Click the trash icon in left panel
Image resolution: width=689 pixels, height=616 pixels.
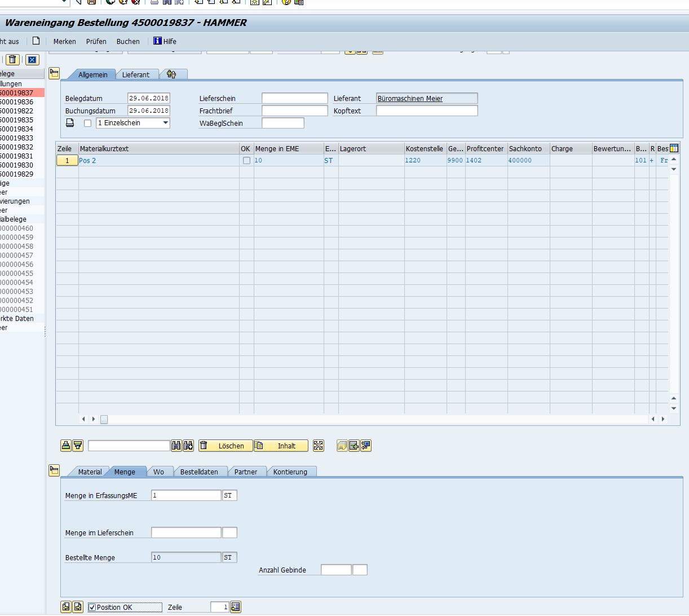[x=13, y=60]
